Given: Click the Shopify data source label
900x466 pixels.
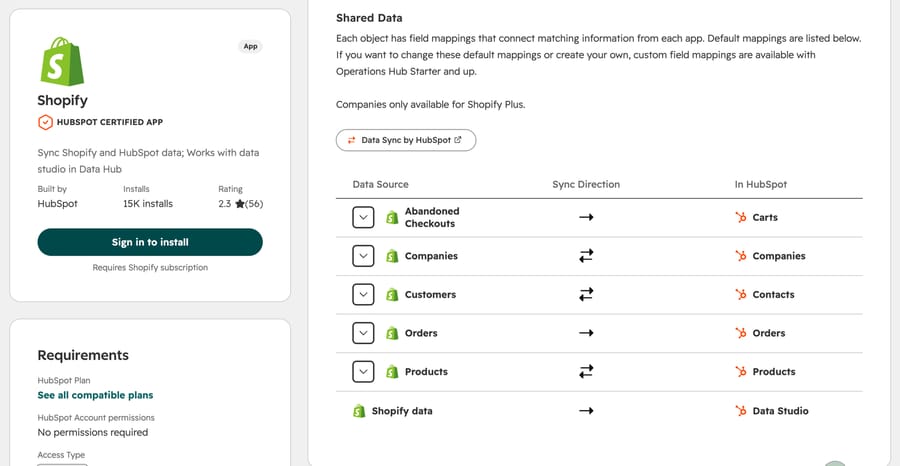Looking at the screenshot, I should (x=402, y=411).
